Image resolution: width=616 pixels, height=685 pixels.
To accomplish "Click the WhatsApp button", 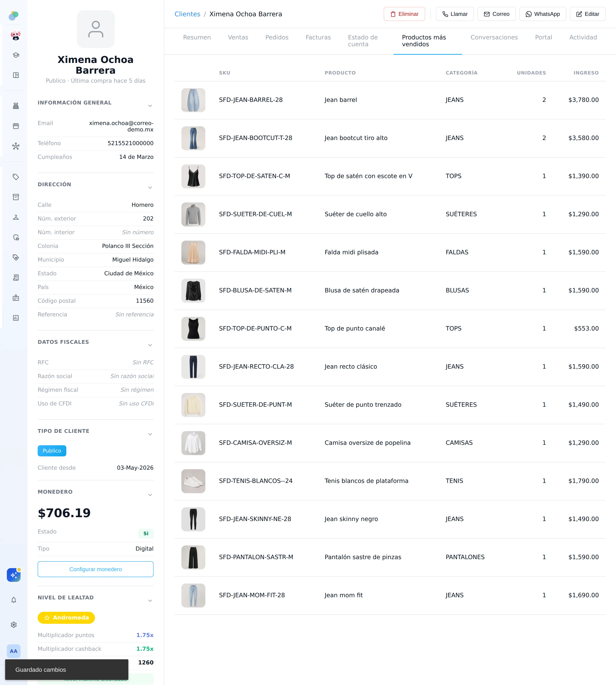I will coord(543,14).
